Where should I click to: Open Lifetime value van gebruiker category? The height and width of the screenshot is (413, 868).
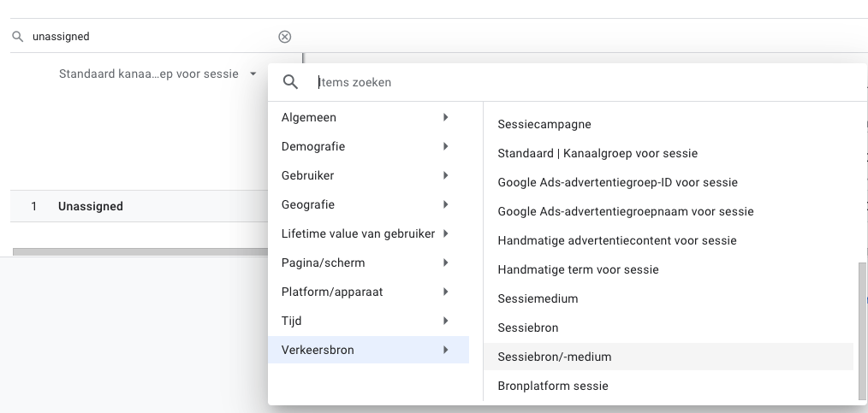tap(368, 233)
